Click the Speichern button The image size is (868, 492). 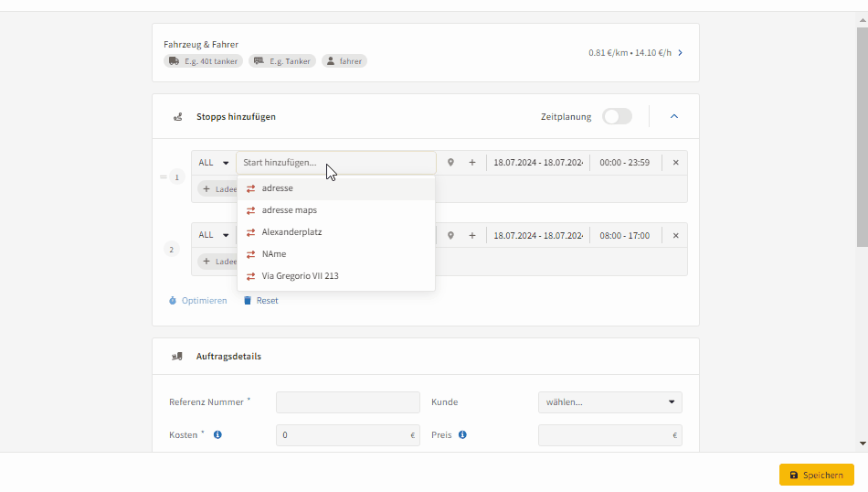(x=816, y=476)
